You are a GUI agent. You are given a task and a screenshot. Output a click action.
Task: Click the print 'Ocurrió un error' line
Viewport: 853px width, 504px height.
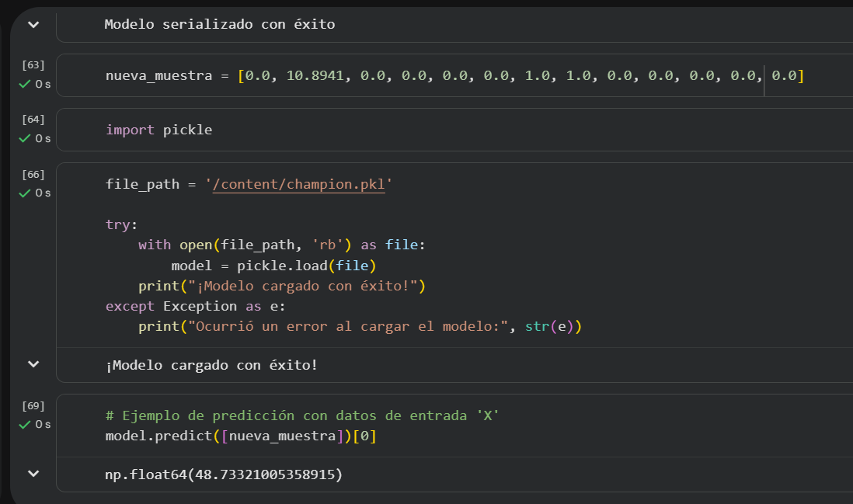[x=360, y=327]
